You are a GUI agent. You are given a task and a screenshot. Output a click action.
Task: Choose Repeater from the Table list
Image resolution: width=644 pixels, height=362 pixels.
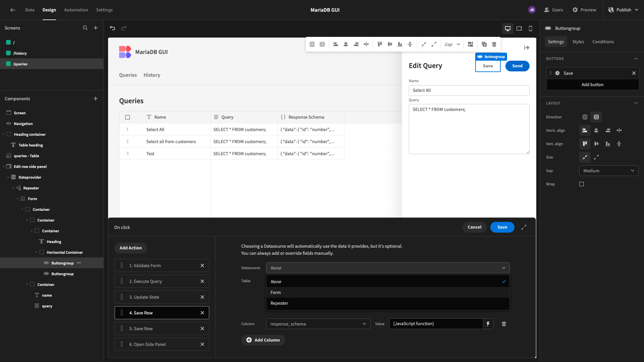(388, 303)
